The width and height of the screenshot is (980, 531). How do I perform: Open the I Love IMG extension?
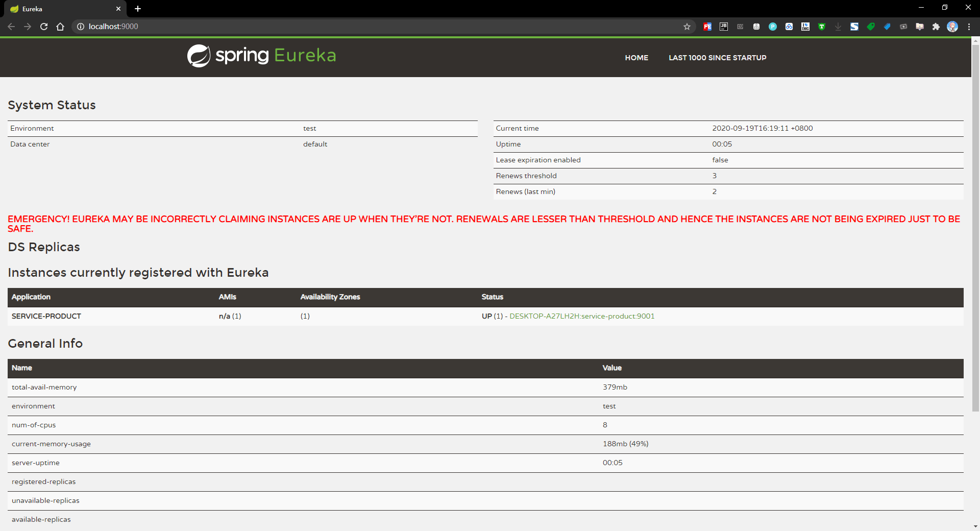click(x=805, y=27)
